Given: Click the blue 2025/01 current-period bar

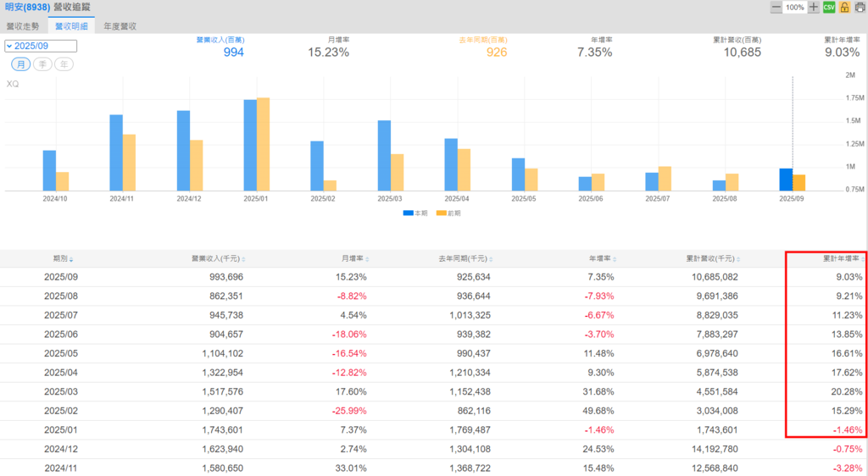Looking at the screenshot, I should pyautogui.click(x=250, y=146).
